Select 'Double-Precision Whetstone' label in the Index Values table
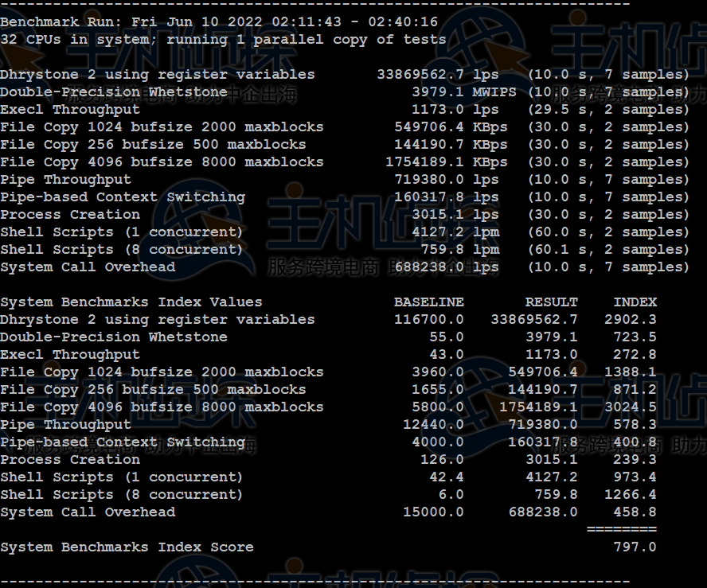The width and height of the screenshot is (707, 588). pyautogui.click(x=114, y=337)
